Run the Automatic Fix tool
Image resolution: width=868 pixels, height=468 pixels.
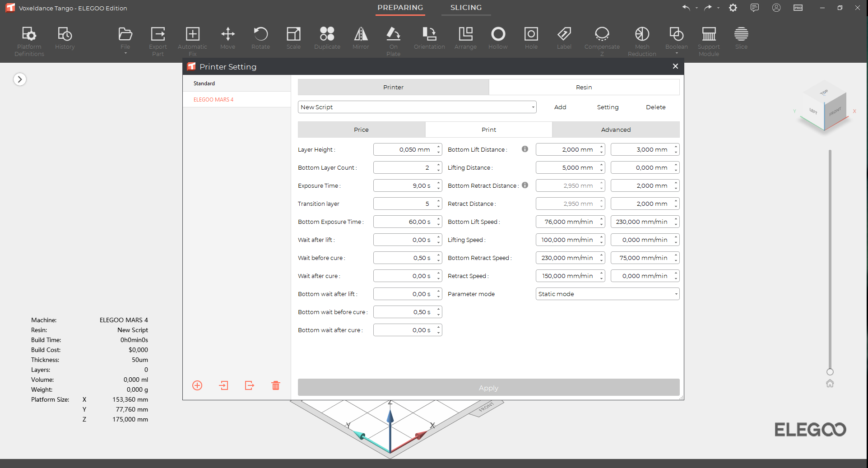tap(193, 41)
